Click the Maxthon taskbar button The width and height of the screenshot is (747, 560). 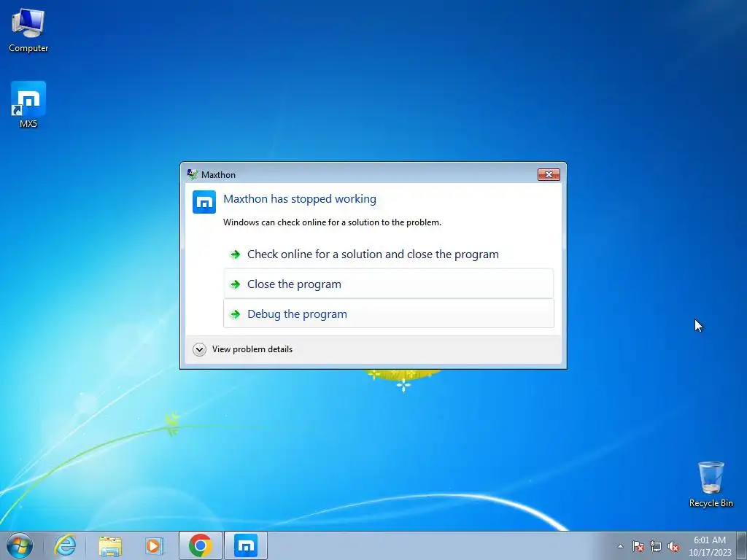(246, 545)
